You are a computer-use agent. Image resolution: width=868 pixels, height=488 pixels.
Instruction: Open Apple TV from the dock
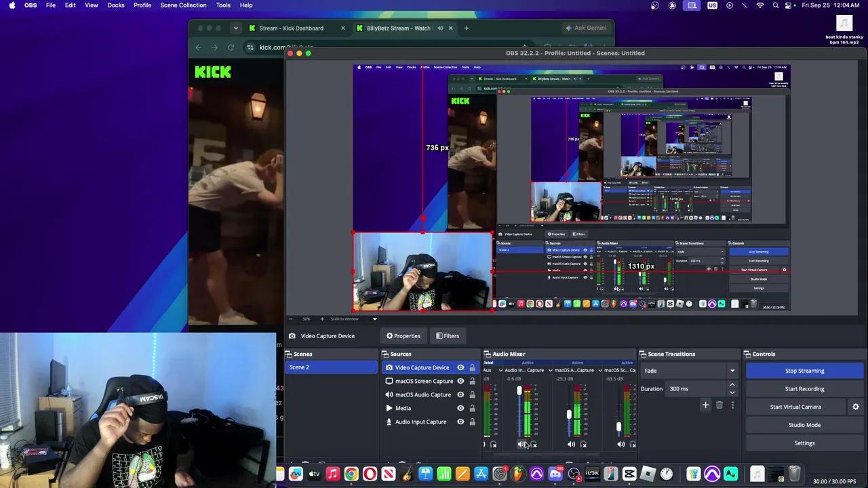pos(315,474)
